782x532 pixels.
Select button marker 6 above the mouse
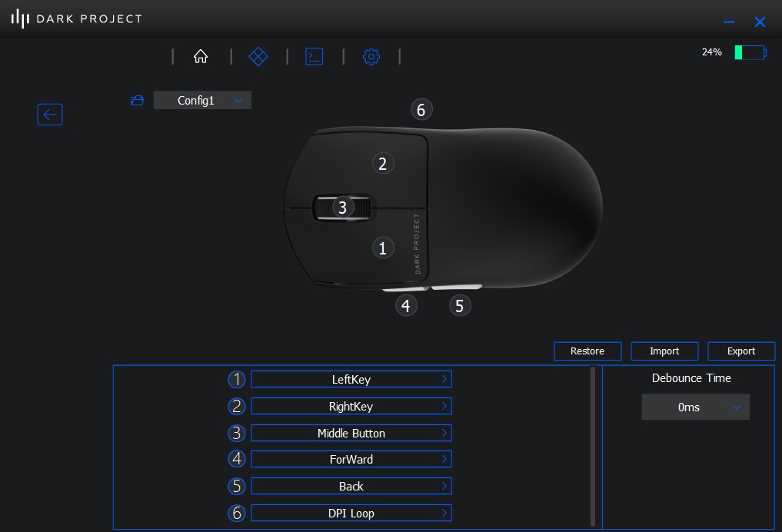421,110
